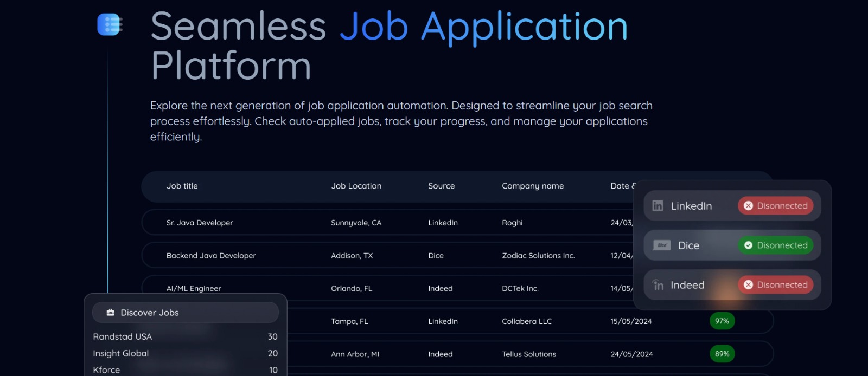
Task: Click the LinkedIn logo icon in connections panel
Action: 658,206
